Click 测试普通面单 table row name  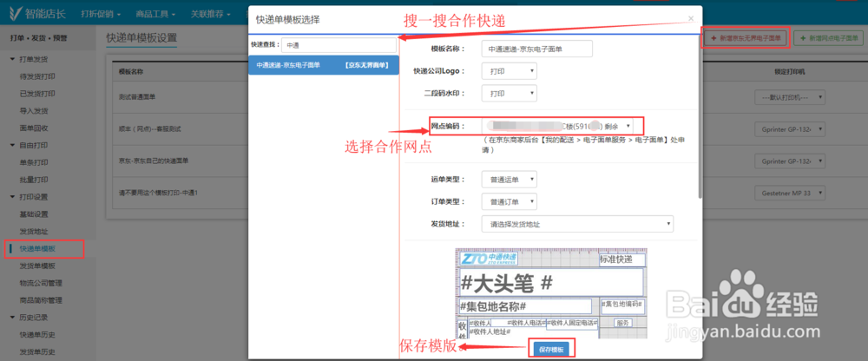tap(137, 97)
